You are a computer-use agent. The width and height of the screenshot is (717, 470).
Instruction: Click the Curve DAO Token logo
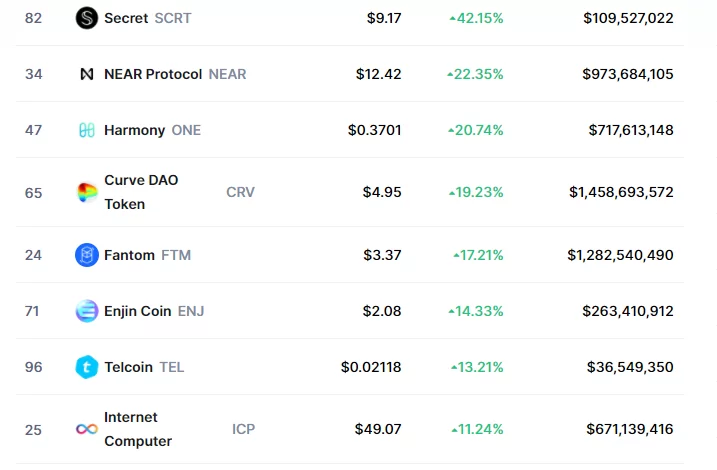tap(87, 192)
